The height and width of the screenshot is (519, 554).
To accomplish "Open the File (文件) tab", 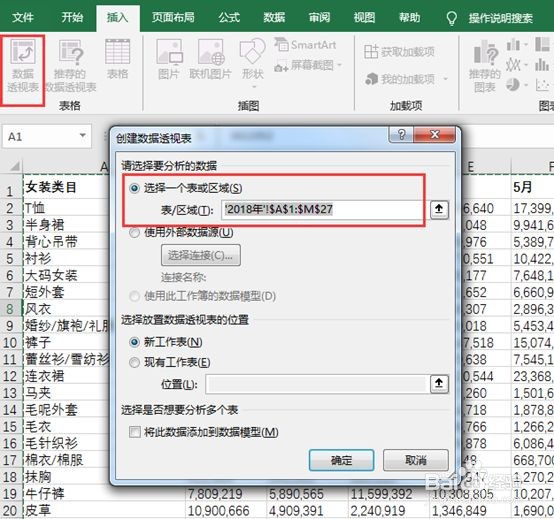I will (23, 17).
